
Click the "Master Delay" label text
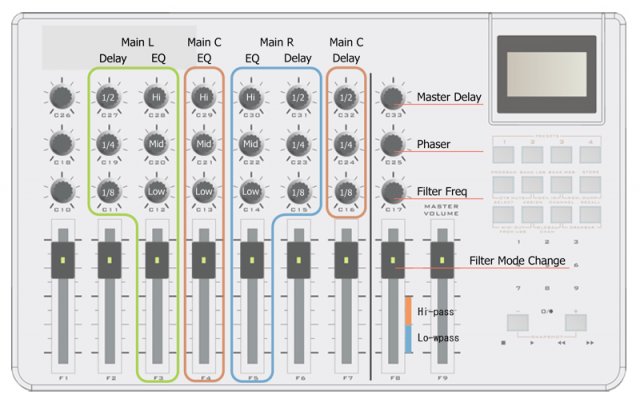[449, 97]
